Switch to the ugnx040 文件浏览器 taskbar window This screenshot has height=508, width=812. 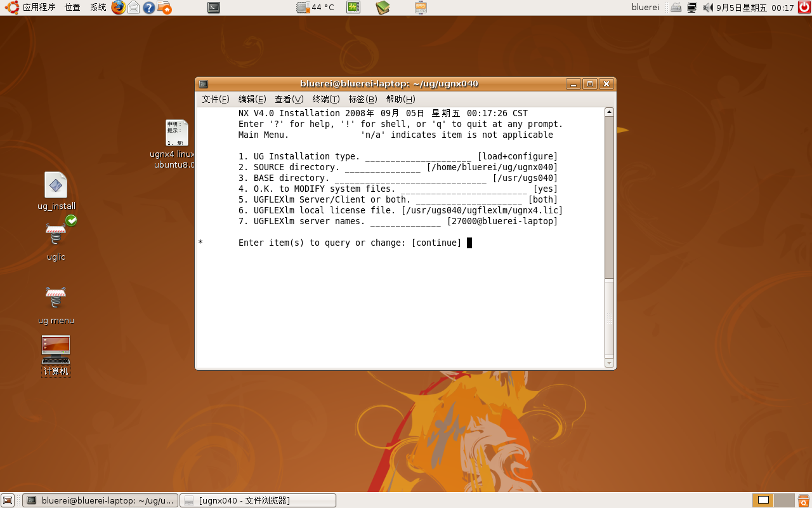coord(258,500)
